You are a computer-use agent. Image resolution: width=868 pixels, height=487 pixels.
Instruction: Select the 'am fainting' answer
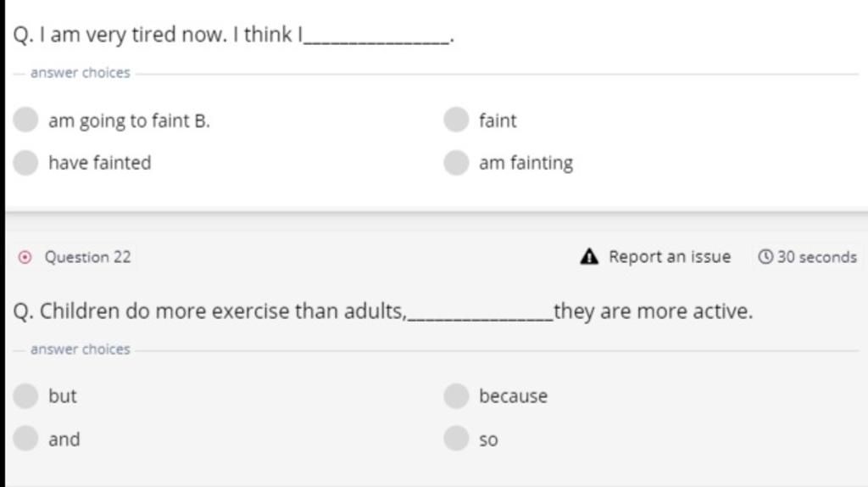pos(456,162)
